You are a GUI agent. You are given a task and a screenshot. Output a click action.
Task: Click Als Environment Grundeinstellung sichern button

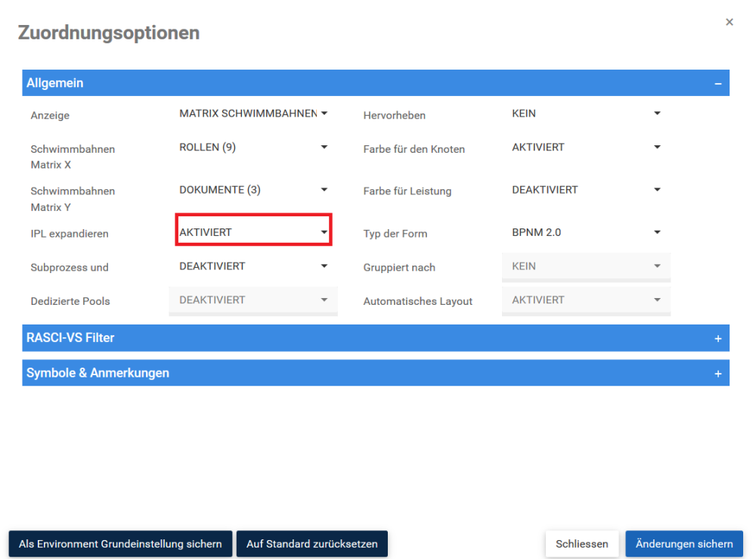(120, 544)
